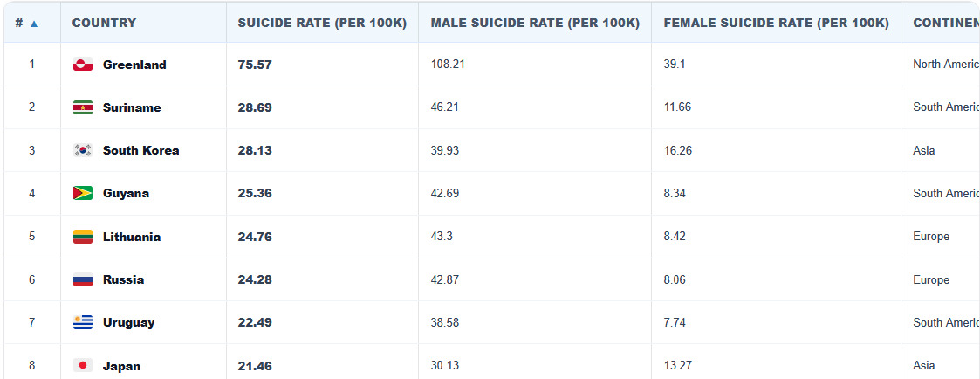This screenshot has width=980, height=379.
Task: Open the South Korea country link
Action: coord(141,150)
